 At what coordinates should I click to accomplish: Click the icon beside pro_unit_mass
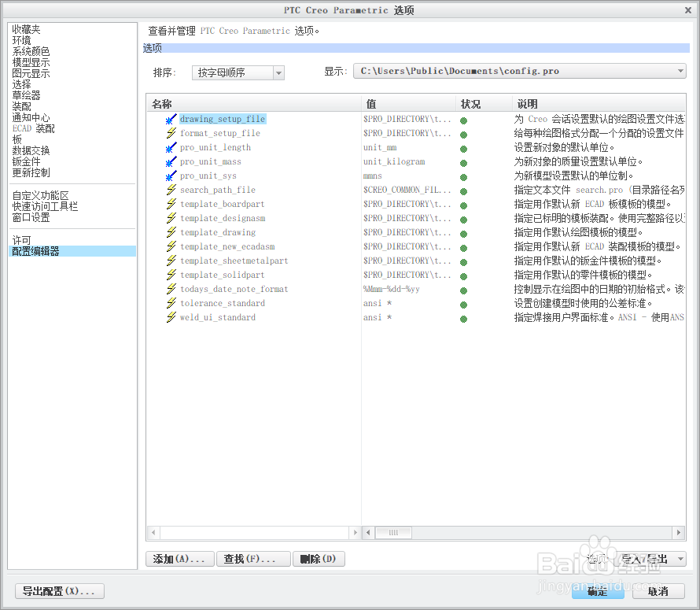coord(171,162)
